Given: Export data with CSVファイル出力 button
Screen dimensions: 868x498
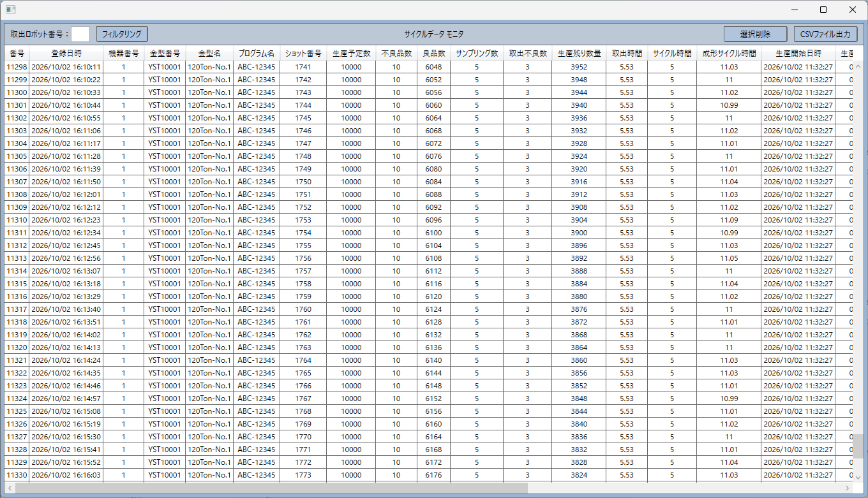Looking at the screenshot, I should 825,34.
